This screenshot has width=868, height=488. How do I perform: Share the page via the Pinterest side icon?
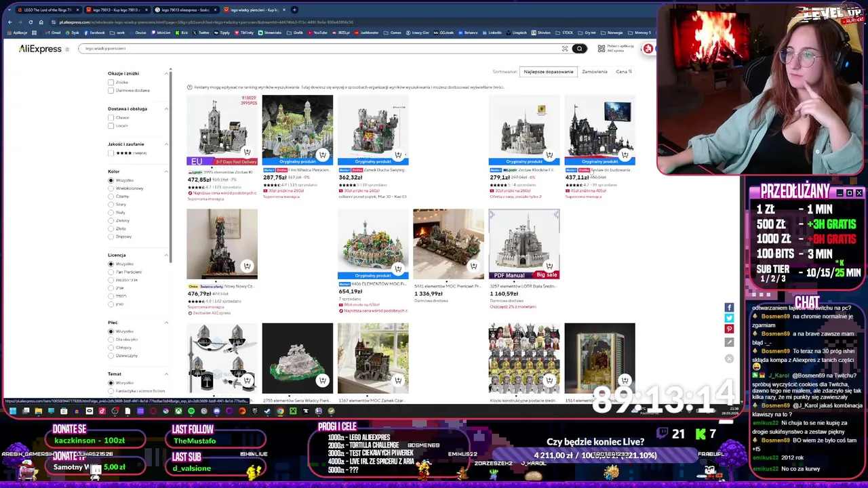(729, 329)
